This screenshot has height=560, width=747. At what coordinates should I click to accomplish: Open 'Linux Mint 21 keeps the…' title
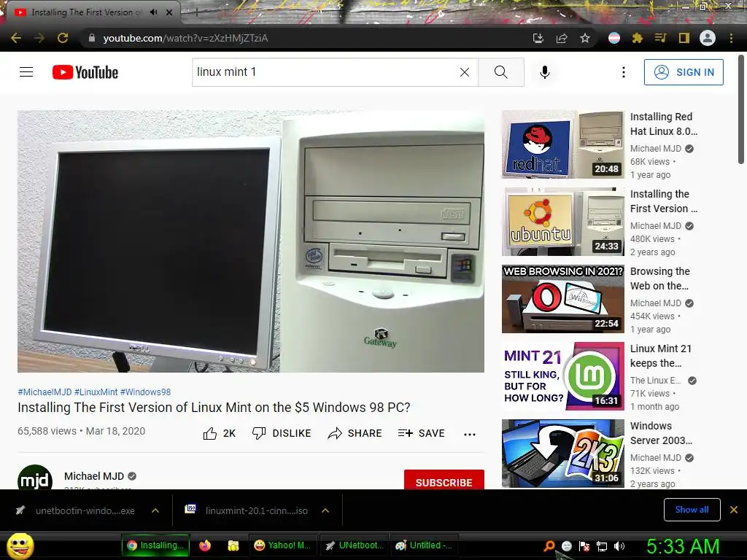[x=660, y=356]
